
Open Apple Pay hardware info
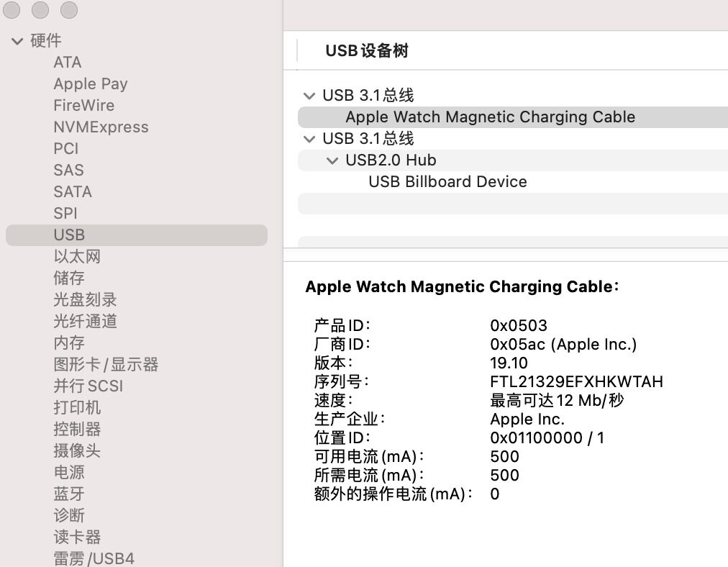[91, 84]
